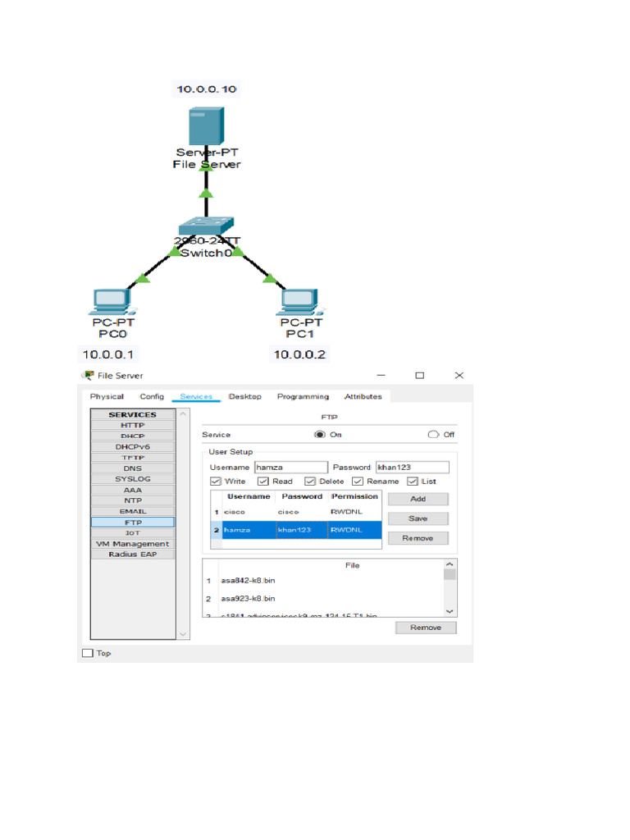Select the TFTP service
The image size is (630, 840).
click(133, 458)
